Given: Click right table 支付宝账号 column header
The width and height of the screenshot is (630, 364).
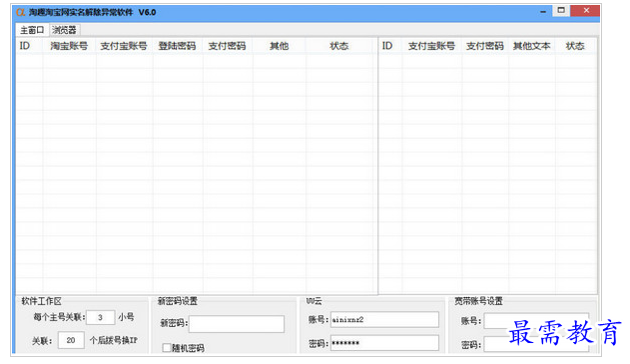Looking at the screenshot, I should tap(432, 46).
